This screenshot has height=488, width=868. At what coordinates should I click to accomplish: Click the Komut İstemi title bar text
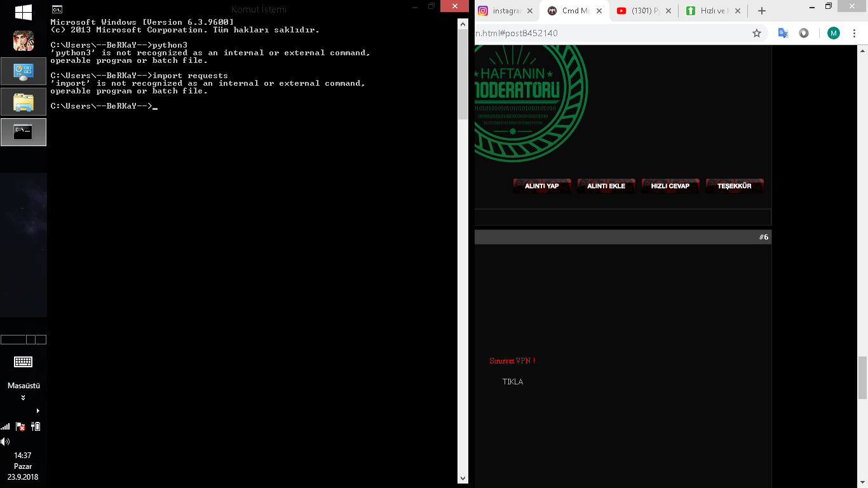(259, 10)
